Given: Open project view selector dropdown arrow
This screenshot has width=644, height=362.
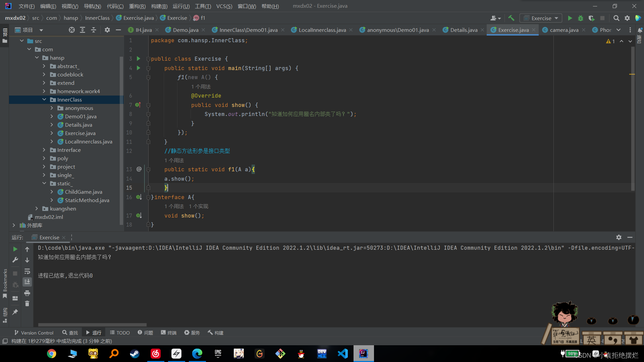Looking at the screenshot, I should (x=41, y=30).
